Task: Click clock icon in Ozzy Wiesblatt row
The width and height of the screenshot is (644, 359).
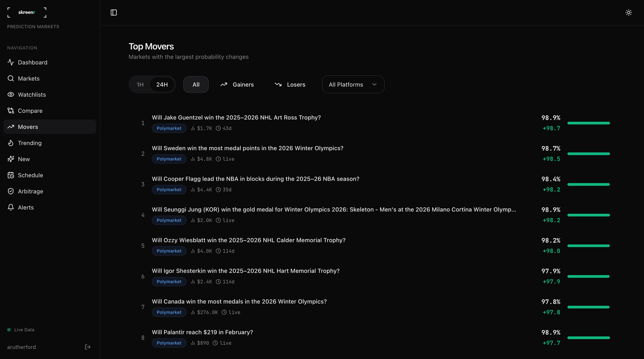Action: pyautogui.click(x=218, y=251)
